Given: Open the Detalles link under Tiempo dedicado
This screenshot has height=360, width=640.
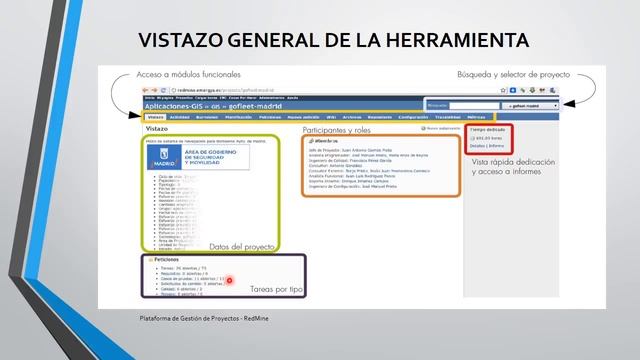Looking at the screenshot, I should [x=477, y=146].
